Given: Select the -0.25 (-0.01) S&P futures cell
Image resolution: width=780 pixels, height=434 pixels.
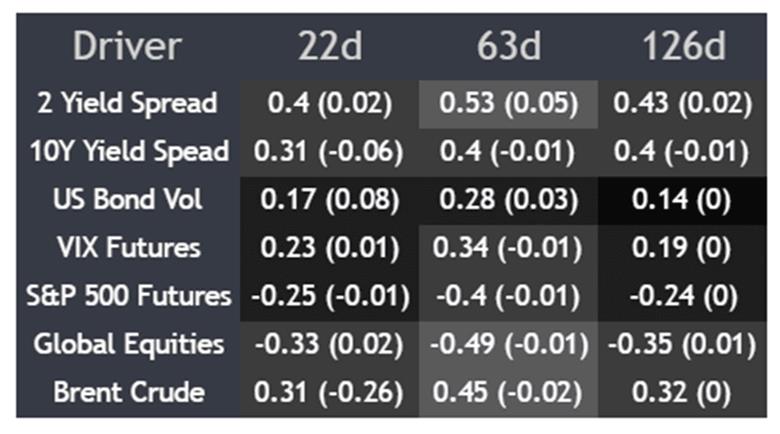Looking at the screenshot, I should pos(329,297).
